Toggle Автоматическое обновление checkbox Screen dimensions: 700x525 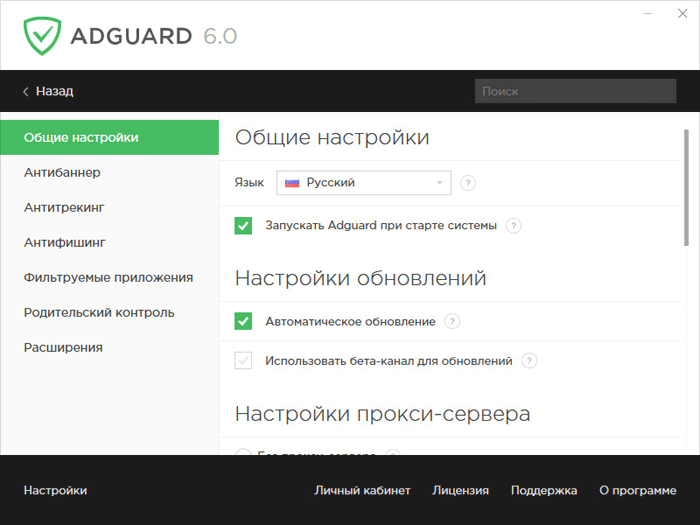[243, 321]
